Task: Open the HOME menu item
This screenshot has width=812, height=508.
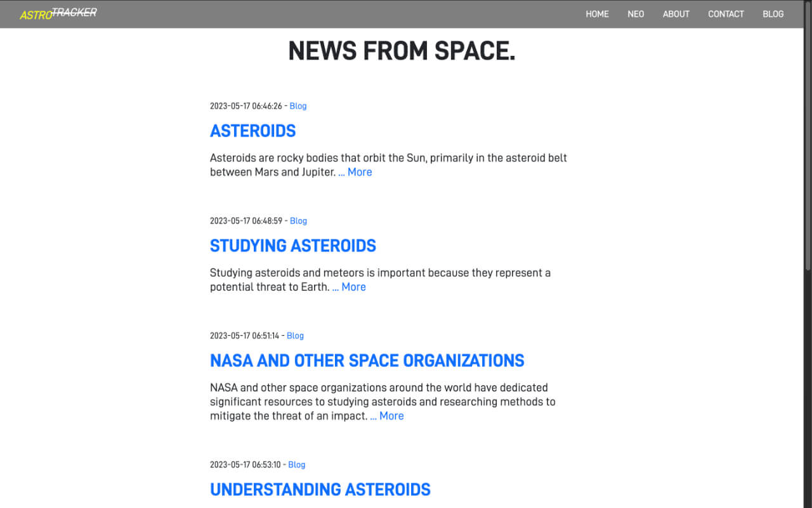Action: click(x=597, y=14)
